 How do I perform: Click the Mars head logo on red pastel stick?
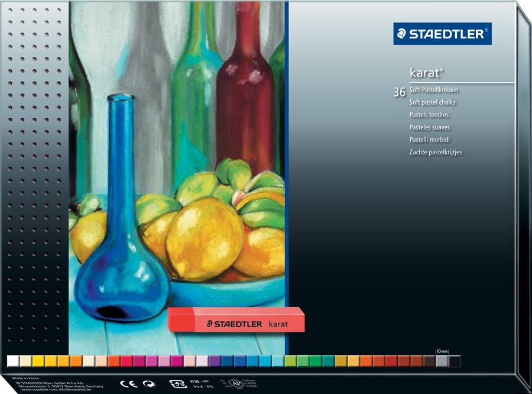click(210, 324)
